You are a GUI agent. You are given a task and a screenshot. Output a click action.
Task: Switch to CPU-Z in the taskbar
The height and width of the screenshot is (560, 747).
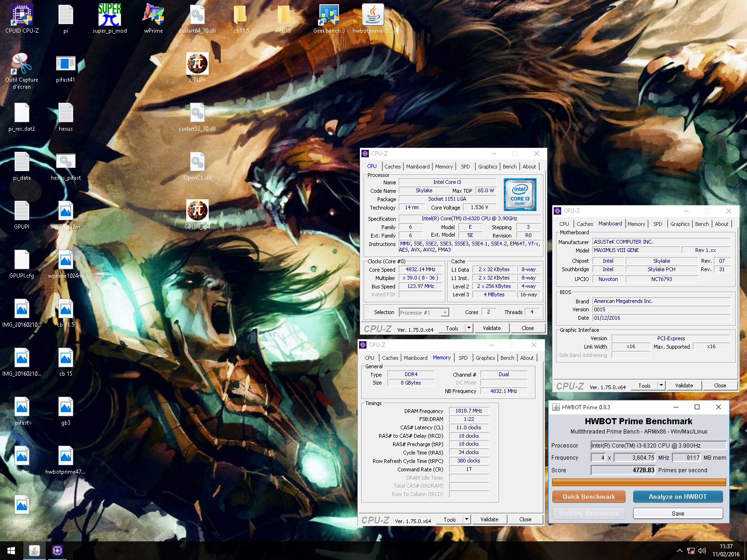tap(57, 551)
